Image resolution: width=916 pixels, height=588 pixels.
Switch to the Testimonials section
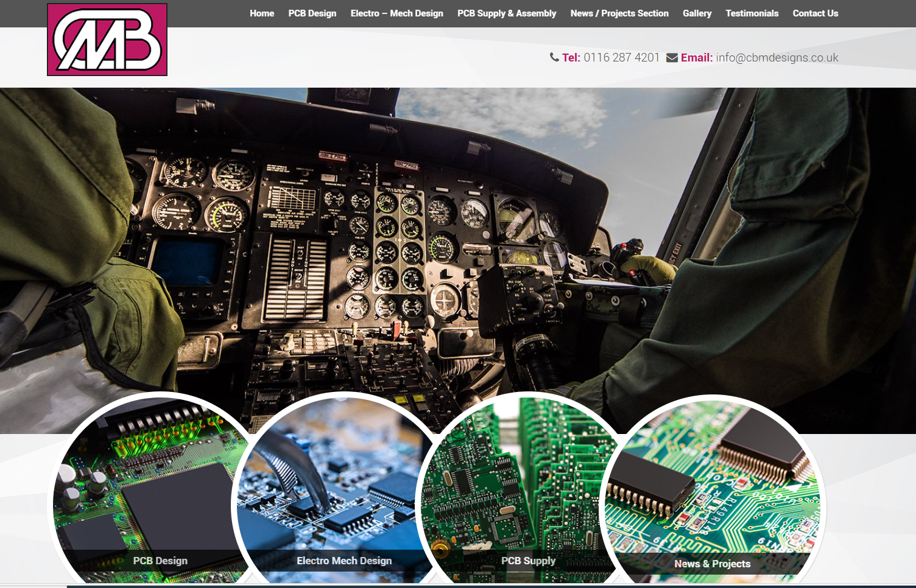click(752, 13)
